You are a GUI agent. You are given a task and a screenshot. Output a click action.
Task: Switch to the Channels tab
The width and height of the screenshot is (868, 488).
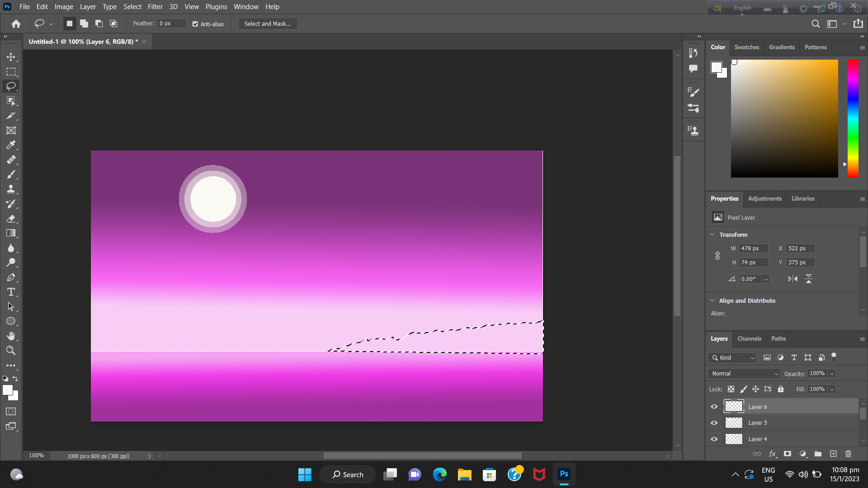coord(749,338)
